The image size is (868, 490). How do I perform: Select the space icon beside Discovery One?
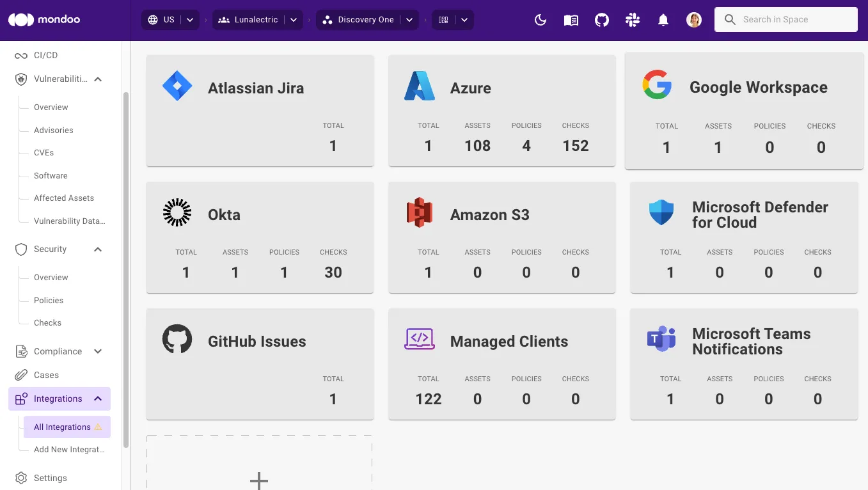(x=327, y=20)
